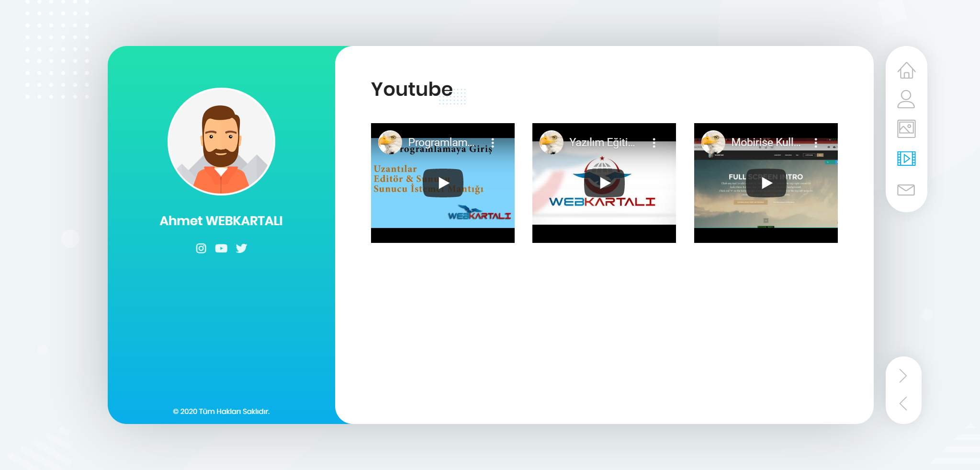
Task: Click the Mobirise Kull... video title
Action: (766, 142)
